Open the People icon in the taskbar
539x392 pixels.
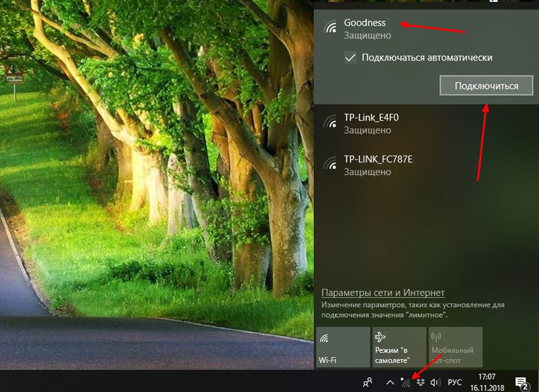click(x=367, y=382)
